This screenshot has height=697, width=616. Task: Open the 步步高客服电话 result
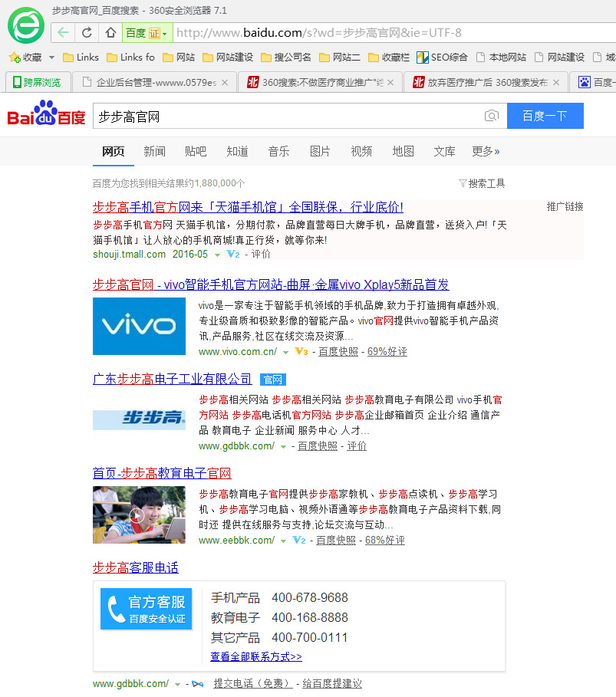[136, 567]
